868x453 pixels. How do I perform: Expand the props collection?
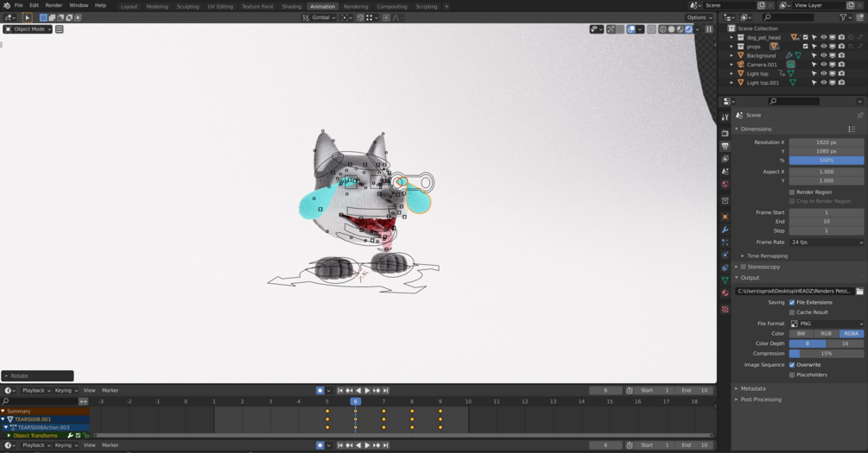(732, 47)
